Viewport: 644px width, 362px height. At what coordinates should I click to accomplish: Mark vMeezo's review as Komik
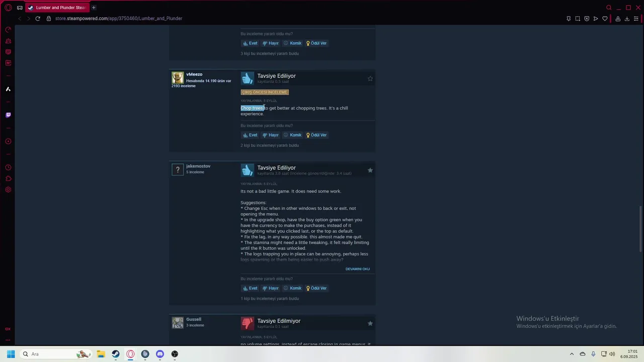point(292,135)
